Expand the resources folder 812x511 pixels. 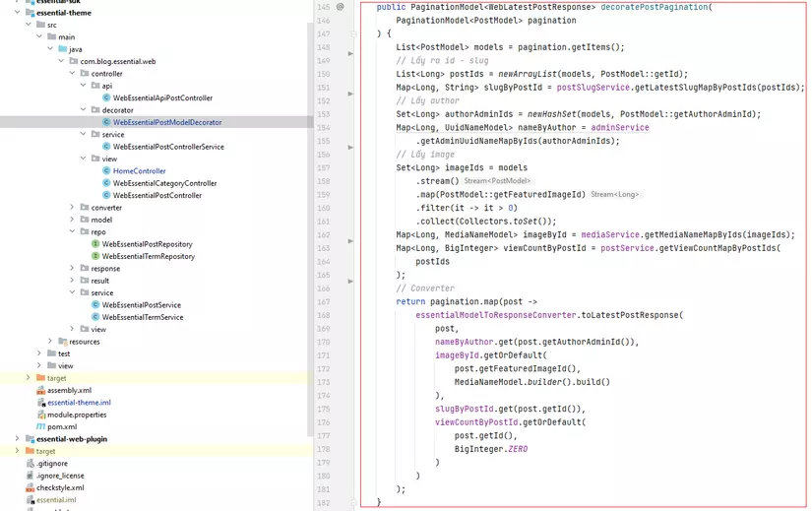[x=50, y=342]
